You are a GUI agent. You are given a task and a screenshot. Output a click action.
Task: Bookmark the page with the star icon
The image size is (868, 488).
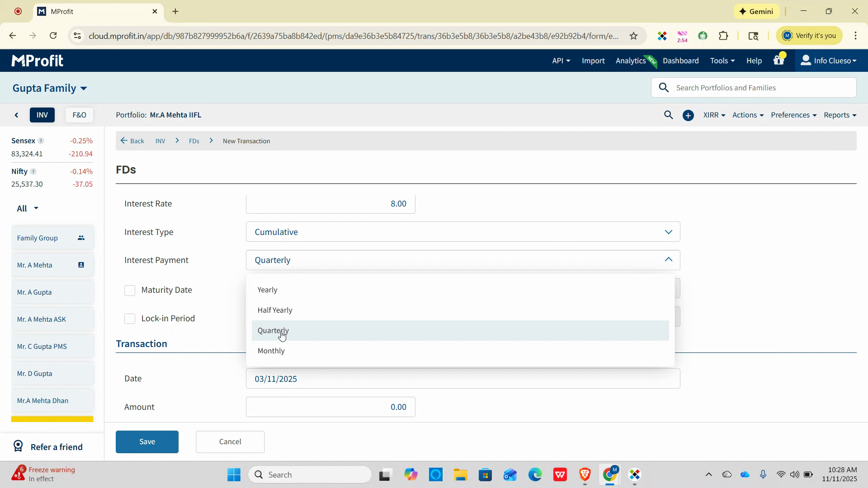tap(633, 36)
